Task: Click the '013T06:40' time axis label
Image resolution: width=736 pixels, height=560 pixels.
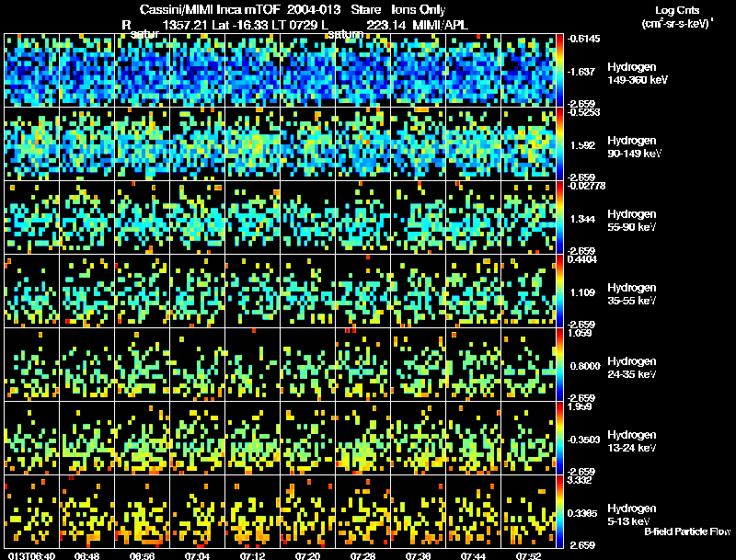Action: point(32,556)
